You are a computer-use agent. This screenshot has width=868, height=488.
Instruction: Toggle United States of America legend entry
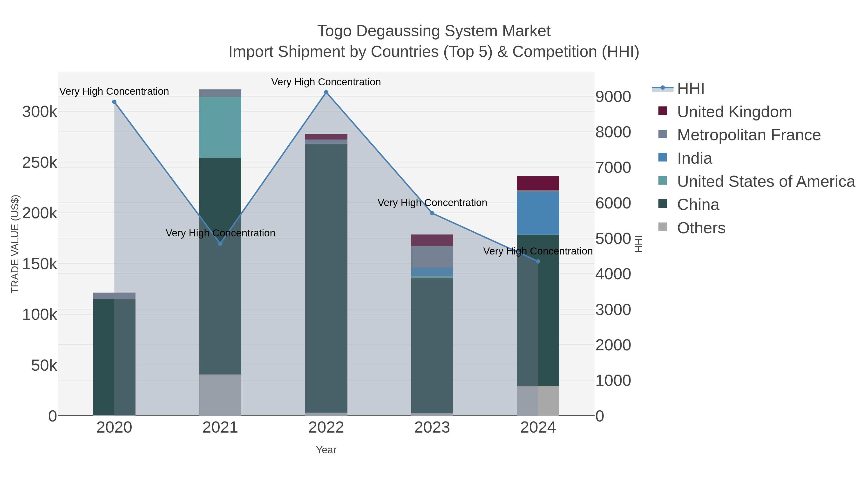coord(756,181)
